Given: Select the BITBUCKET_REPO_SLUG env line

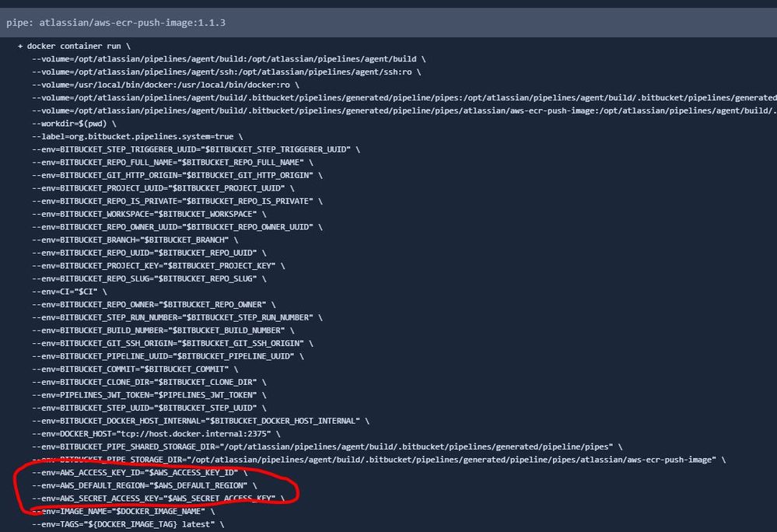Looking at the screenshot, I should 149,279.
